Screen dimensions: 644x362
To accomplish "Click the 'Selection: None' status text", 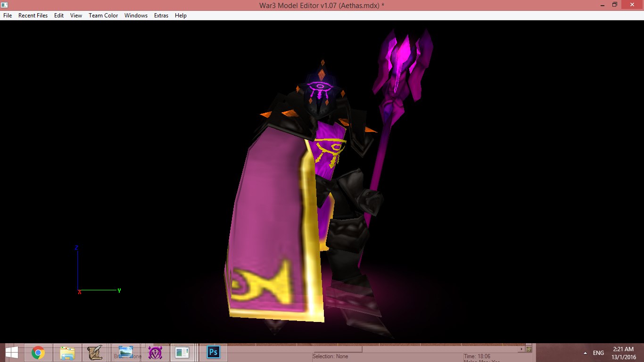I will (x=330, y=356).
